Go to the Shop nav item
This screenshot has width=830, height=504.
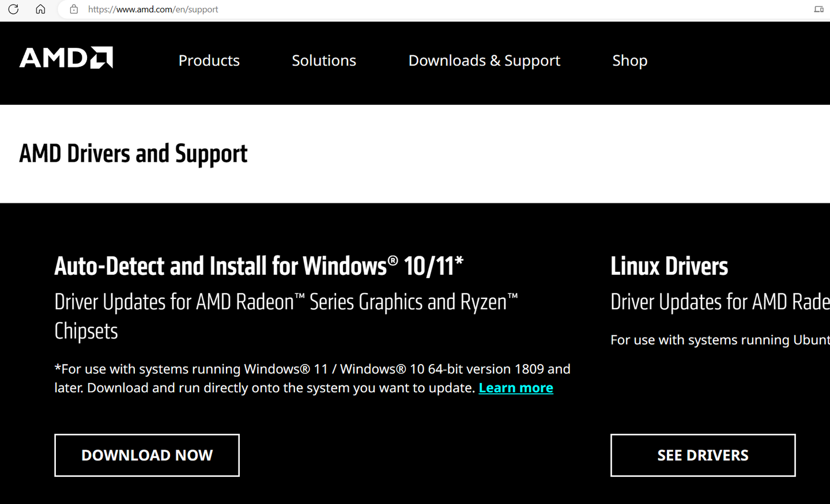pyautogui.click(x=629, y=60)
